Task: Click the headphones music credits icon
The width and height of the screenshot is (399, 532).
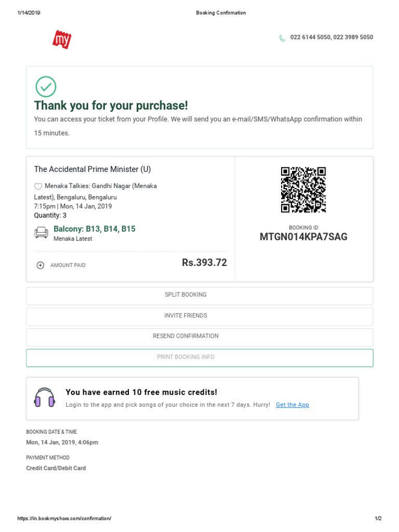Action: pos(45,397)
